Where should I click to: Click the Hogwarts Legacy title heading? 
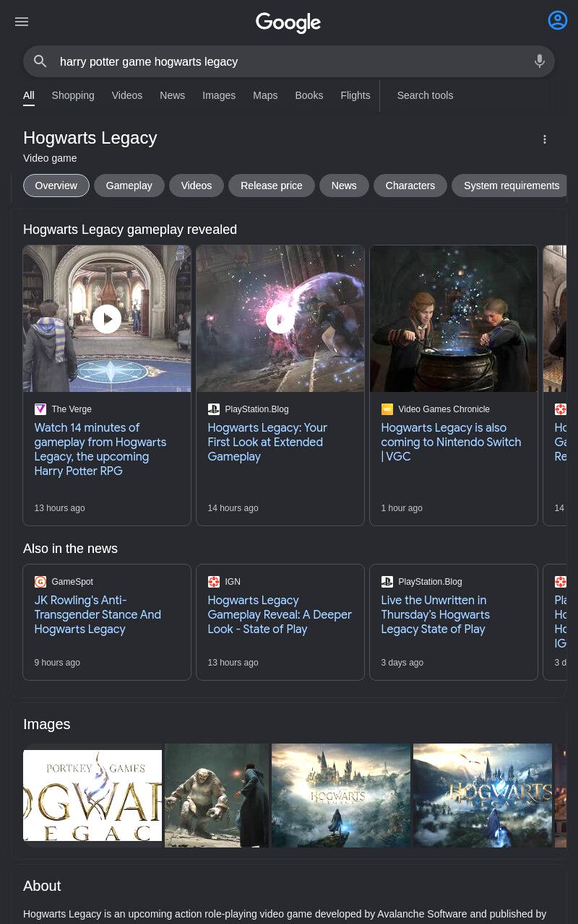click(x=90, y=138)
